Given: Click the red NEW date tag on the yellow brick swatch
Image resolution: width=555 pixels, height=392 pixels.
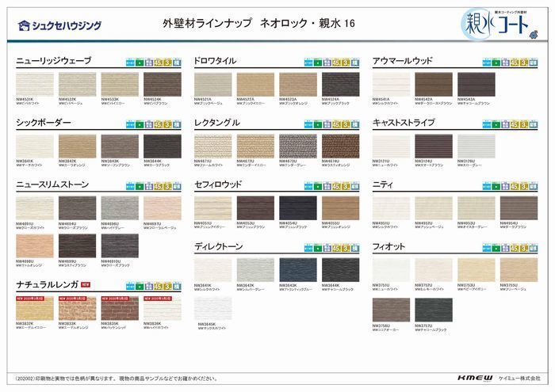Looking at the screenshot, I should 30,299.
